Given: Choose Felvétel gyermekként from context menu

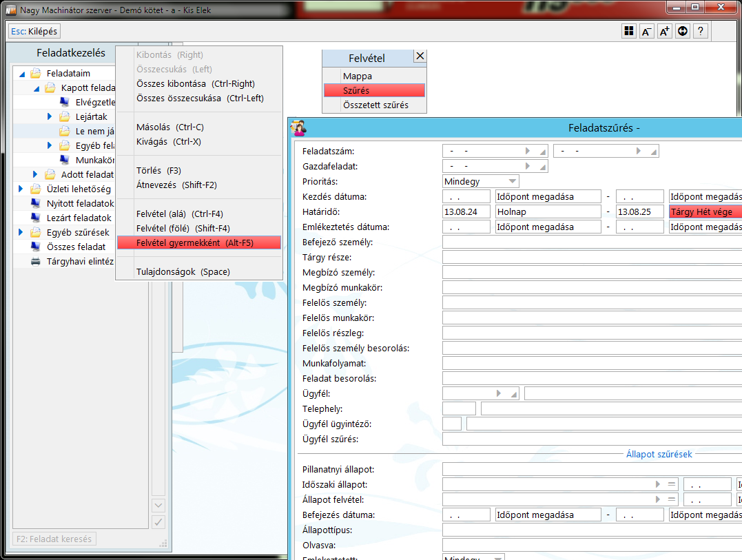Looking at the screenshot, I should 199,242.
